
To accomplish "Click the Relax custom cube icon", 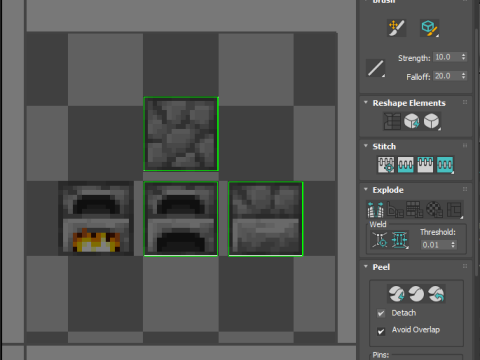I will pos(432,121).
